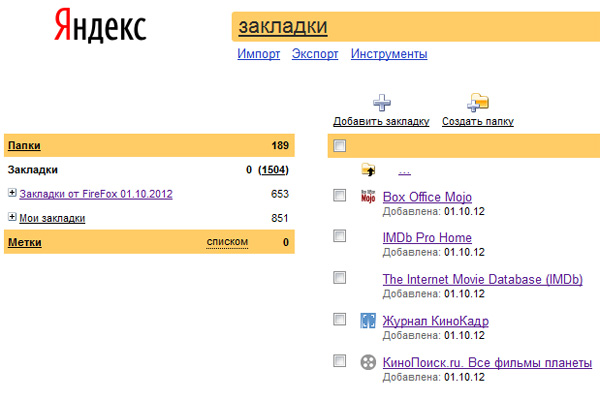Click the 1504 total bookmarks count
The height and width of the screenshot is (400, 600).
(x=274, y=170)
